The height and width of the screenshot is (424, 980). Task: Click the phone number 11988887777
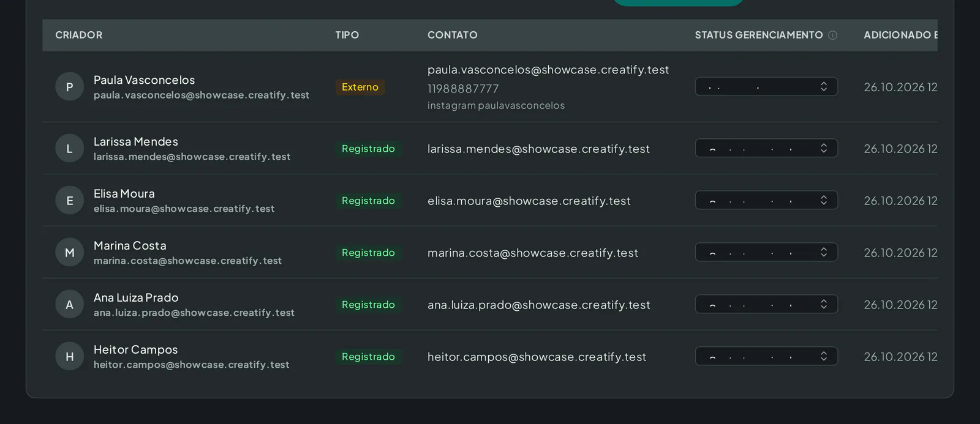463,89
